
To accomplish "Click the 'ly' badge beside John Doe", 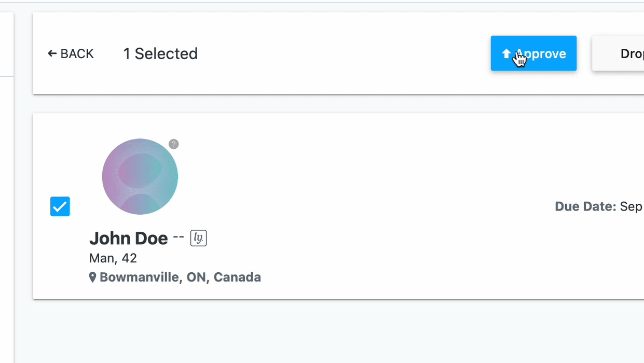I will tap(199, 238).
